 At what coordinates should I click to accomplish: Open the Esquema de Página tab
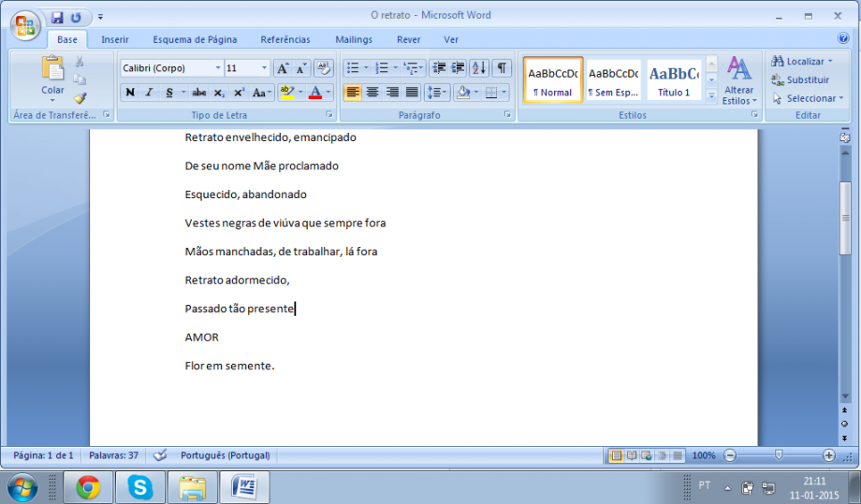tap(195, 39)
